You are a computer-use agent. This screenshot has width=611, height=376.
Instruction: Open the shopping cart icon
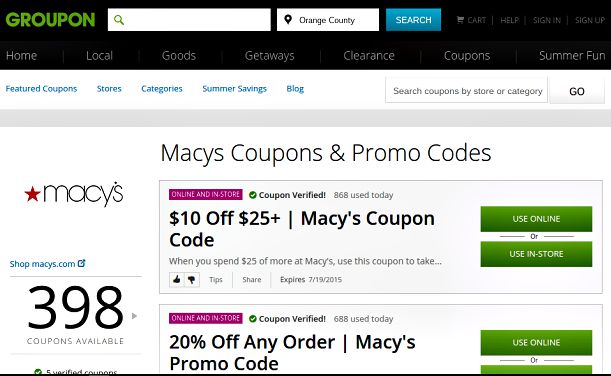[x=460, y=20]
